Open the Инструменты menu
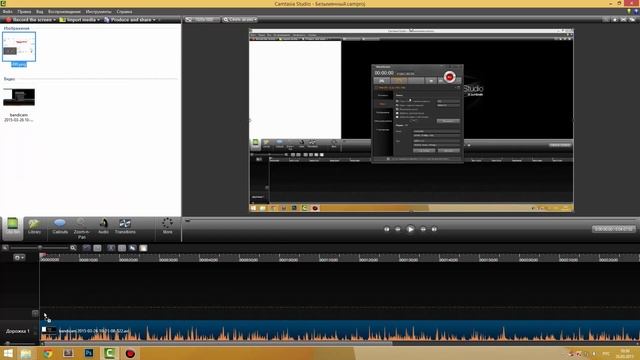This screenshot has width=640, height=360. click(x=98, y=11)
